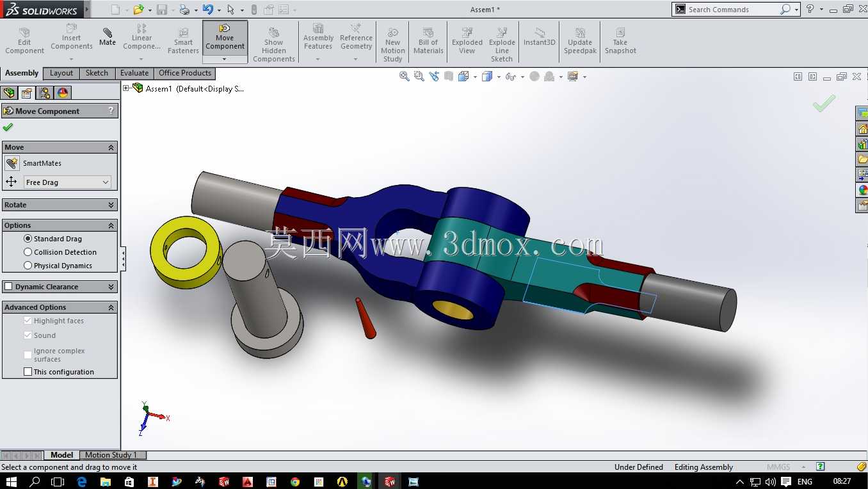Screen dimensions: 868x489
Task: Collapse the Move section
Action: click(111, 147)
